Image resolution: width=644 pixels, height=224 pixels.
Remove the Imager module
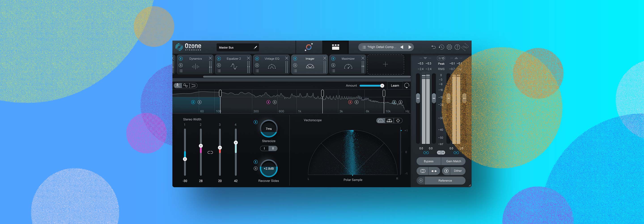coord(324,58)
